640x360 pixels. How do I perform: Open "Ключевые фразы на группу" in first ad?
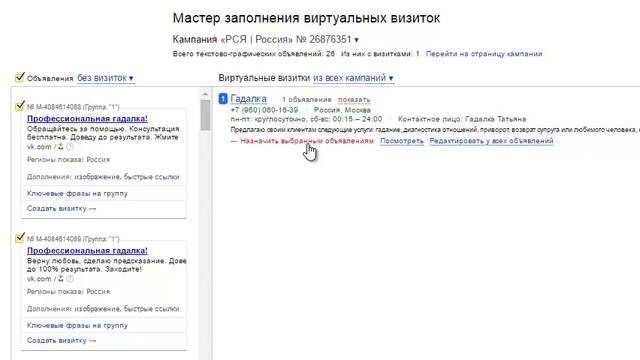click(78, 193)
